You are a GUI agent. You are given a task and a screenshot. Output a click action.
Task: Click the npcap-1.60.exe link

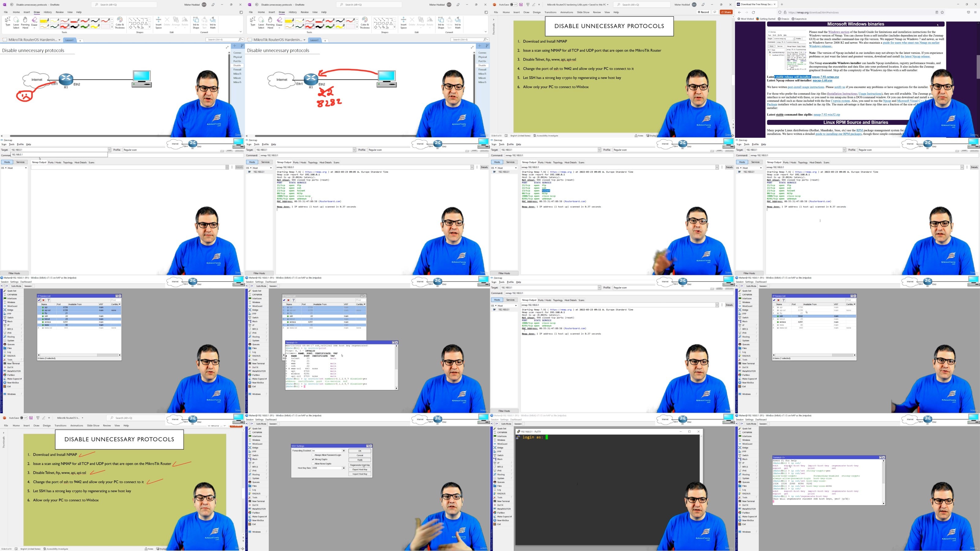[x=823, y=80]
